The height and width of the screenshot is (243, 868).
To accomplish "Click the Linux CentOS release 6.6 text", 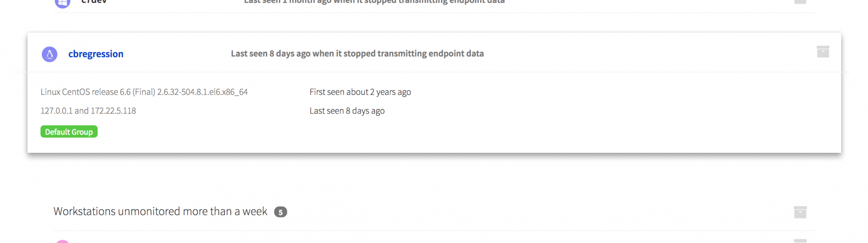I will coord(144,92).
